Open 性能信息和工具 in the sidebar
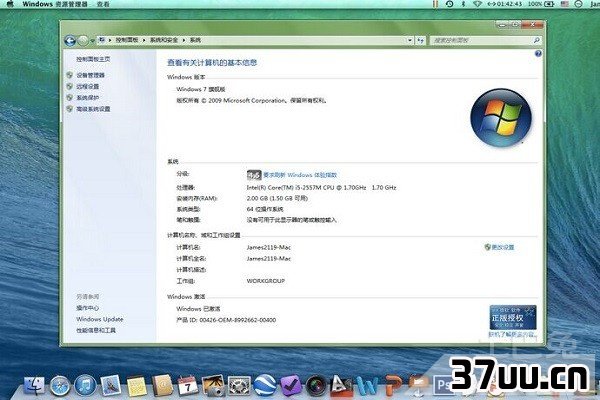This screenshot has height=400, width=600. coord(96,330)
